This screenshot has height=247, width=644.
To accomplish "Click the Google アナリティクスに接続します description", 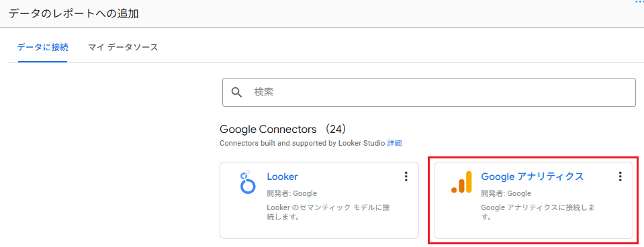I will click(539, 211).
